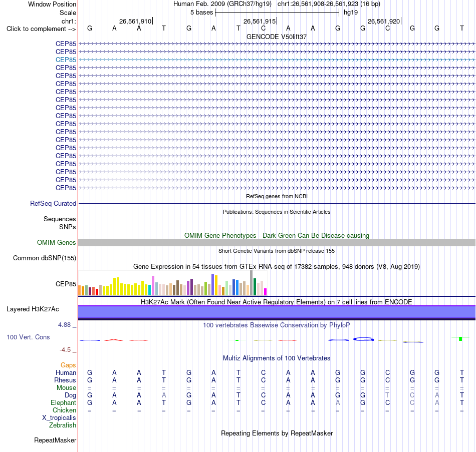Open 'Repeating Elements by RepeatMasker' title
This screenshot has width=476, height=452.
pyautogui.click(x=277, y=433)
